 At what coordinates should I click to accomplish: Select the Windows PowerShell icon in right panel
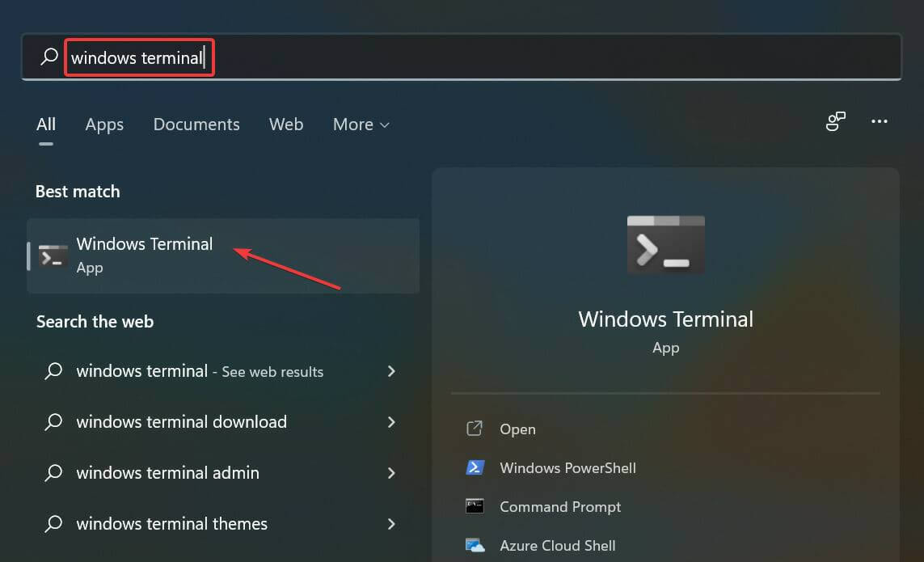[476, 467]
